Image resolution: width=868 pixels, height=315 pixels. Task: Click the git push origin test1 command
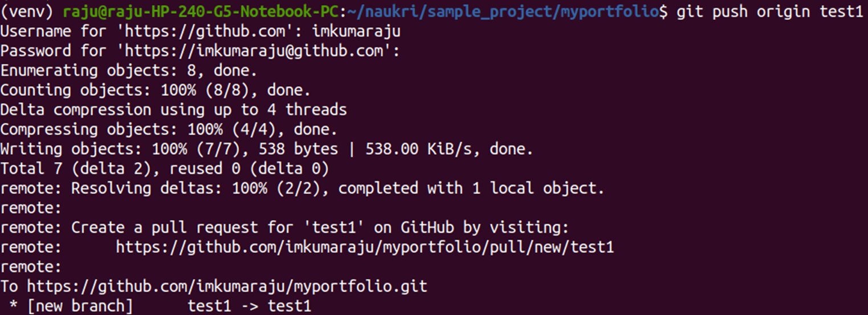coord(769,12)
